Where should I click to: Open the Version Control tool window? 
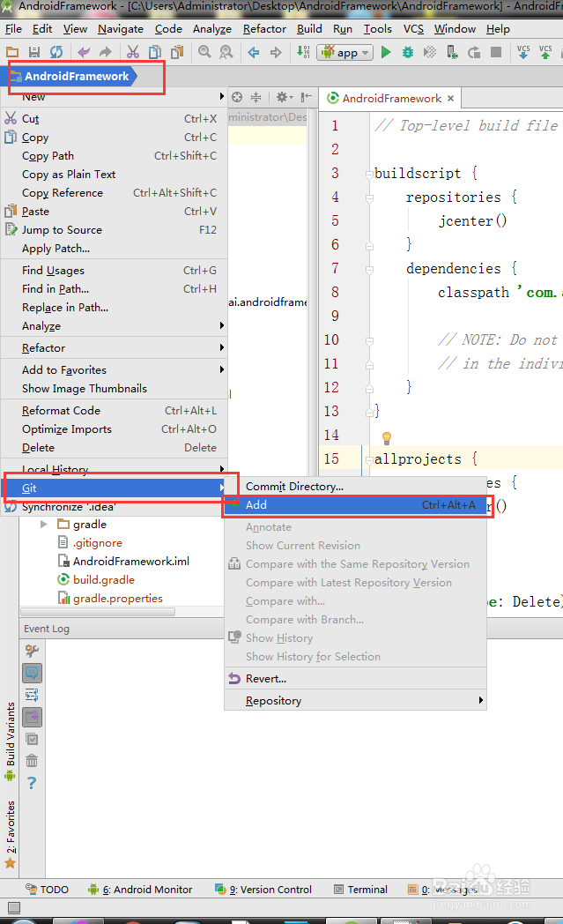(263, 890)
